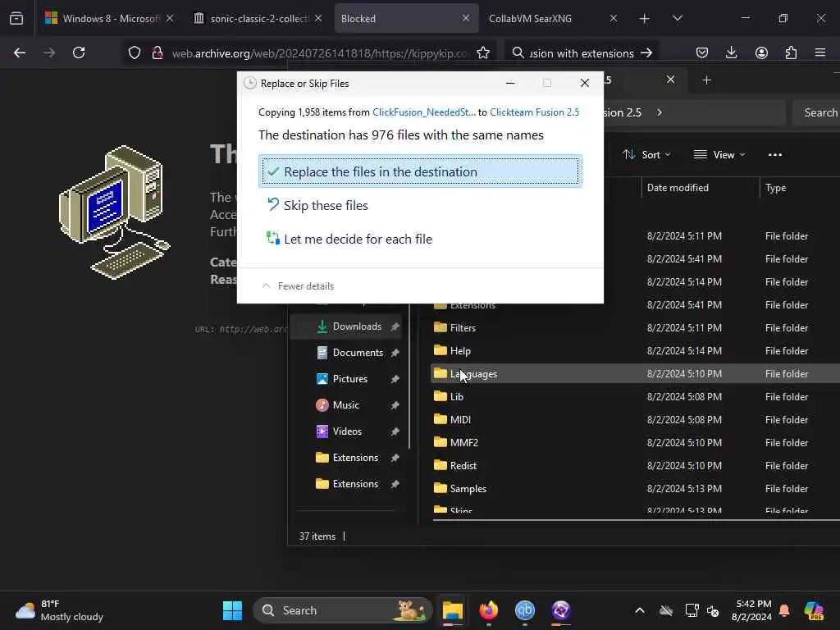Click the Firefox URL address field
The height and width of the screenshot is (630, 840).
pos(319,53)
